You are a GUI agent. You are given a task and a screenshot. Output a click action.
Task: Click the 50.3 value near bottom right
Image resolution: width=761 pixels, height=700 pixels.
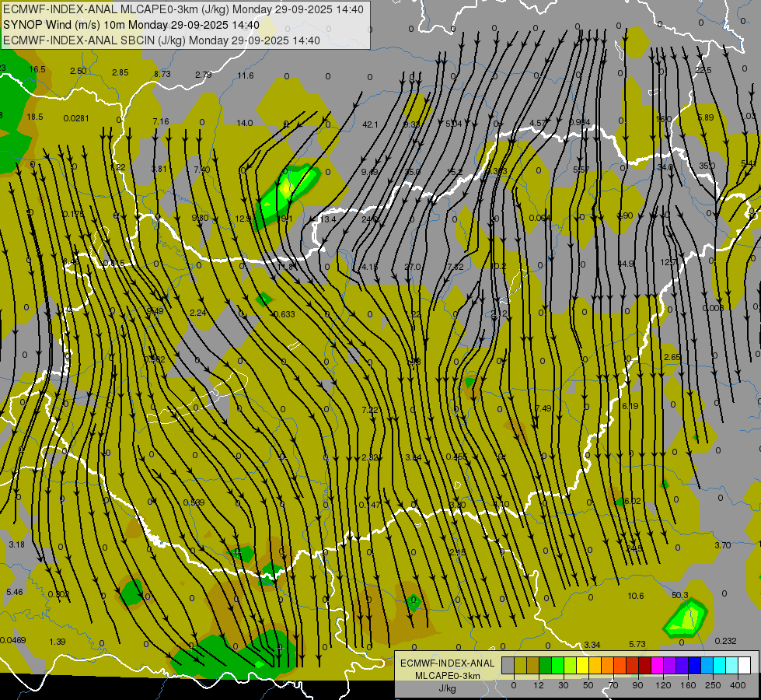point(679,595)
